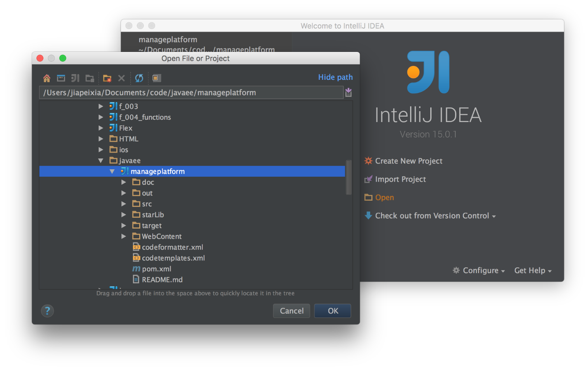Click Hide path link
588x370 pixels.
(x=335, y=77)
